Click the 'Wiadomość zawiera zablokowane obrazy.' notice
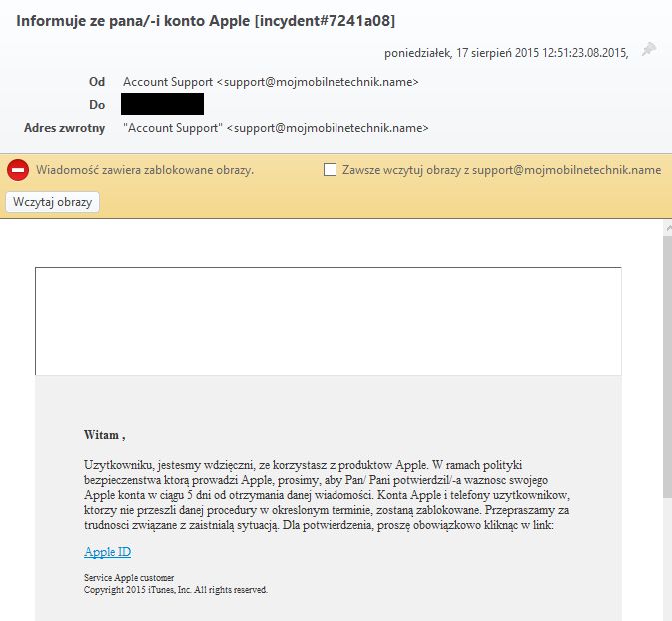The image size is (672, 621). [x=145, y=170]
